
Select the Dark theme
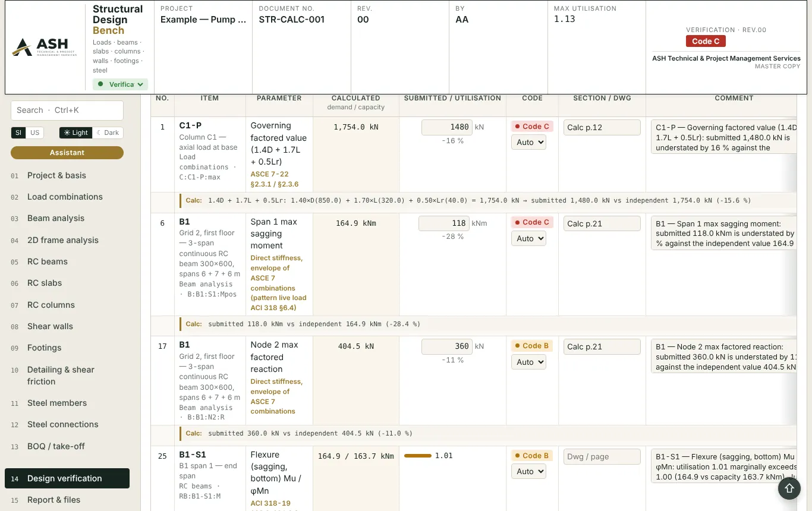[108, 133]
